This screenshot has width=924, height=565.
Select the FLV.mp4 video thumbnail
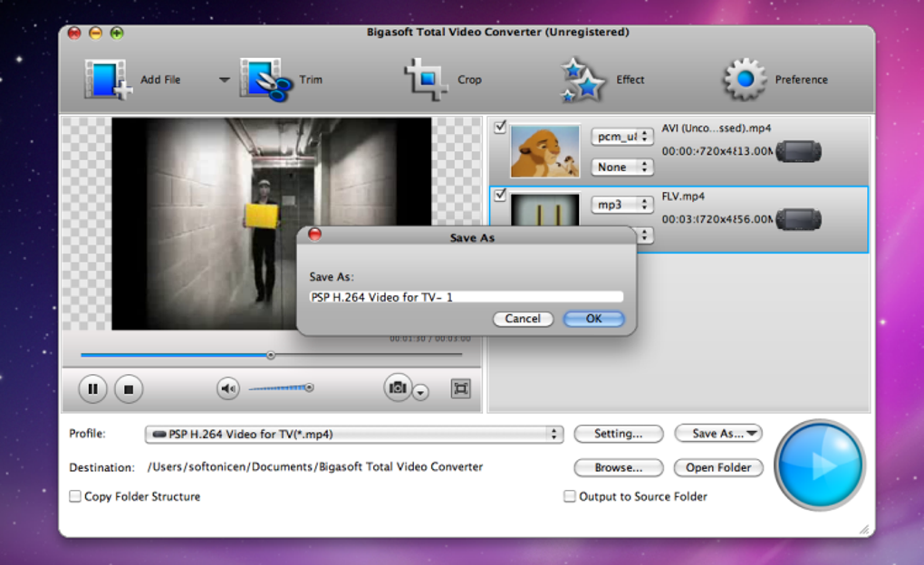pos(545,210)
